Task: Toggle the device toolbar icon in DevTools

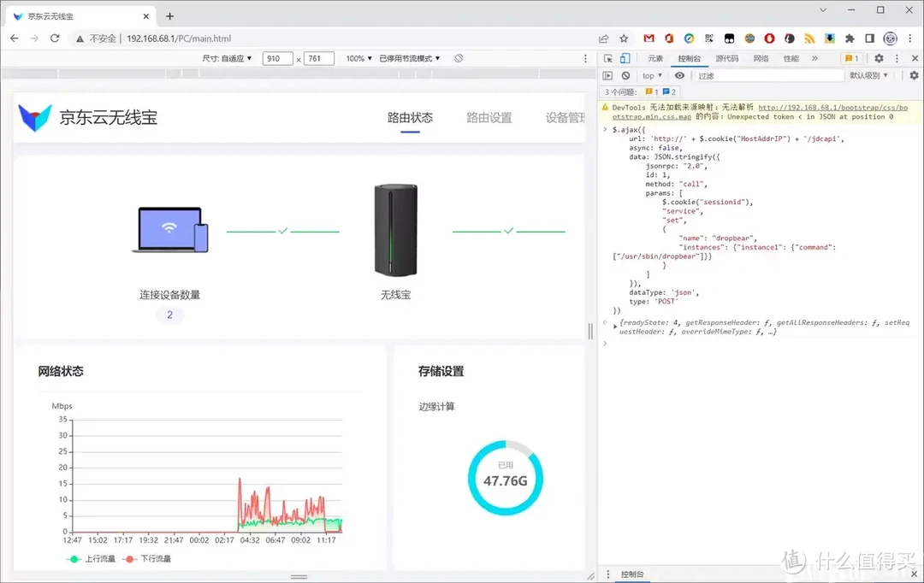Action: [625, 59]
